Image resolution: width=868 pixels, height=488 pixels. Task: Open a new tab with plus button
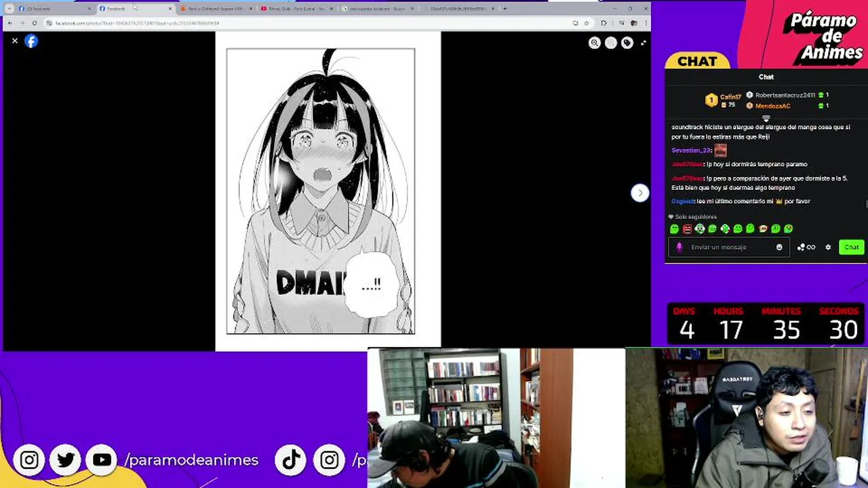[x=505, y=9]
